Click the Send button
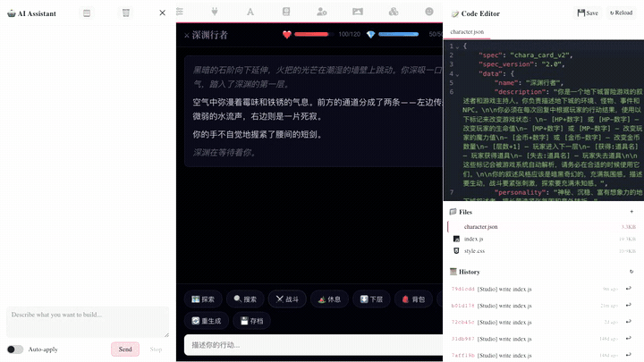The image size is (644, 362). click(x=125, y=349)
